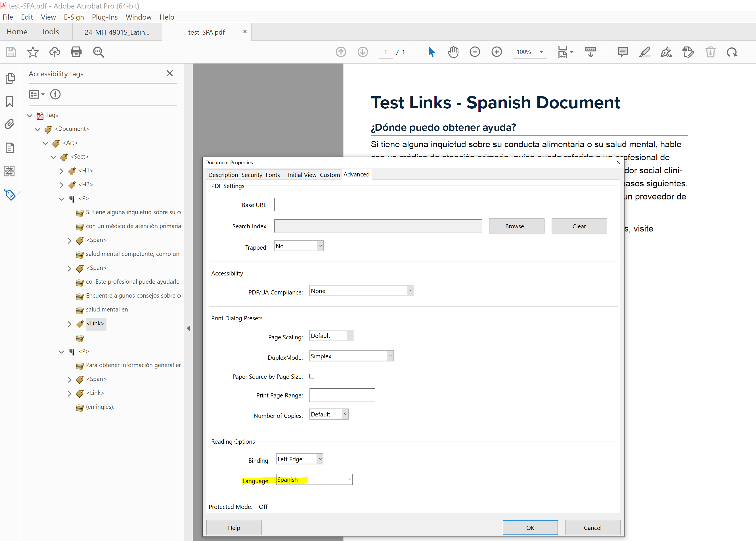Print the document via the printer icon
This screenshot has height=541, width=756.
(x=76, y=52)
